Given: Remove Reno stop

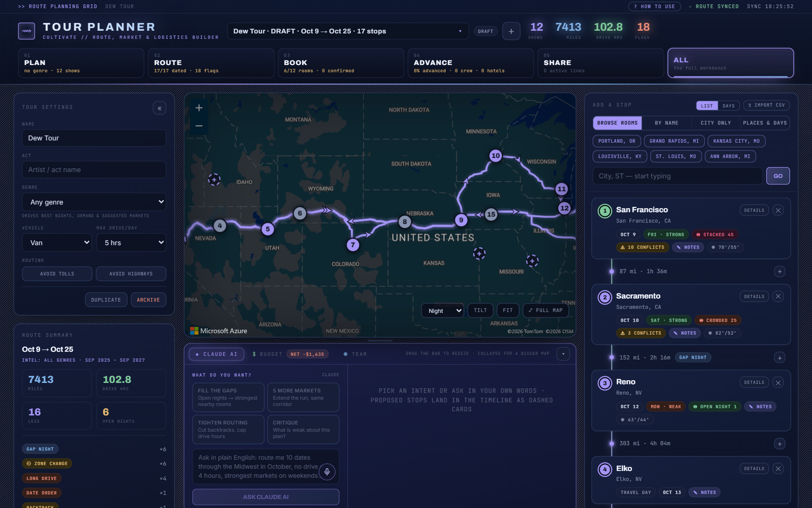Looking at the screenshot, I should 778,382.
